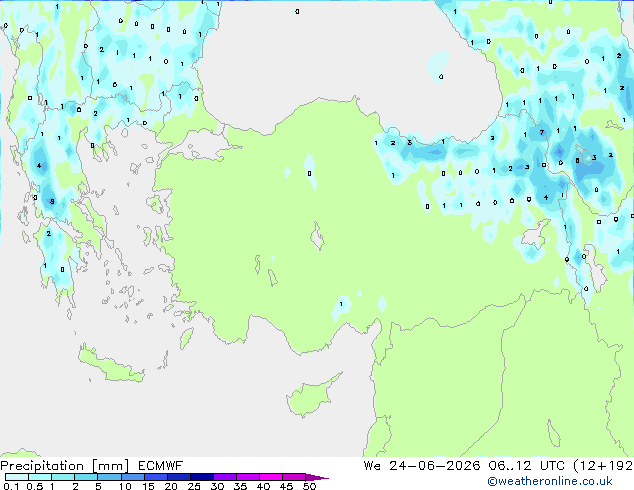This screenshot has width=634, height=490.
Task: Click the above-50 arrow tip of legend
Action: pos(317,478)
